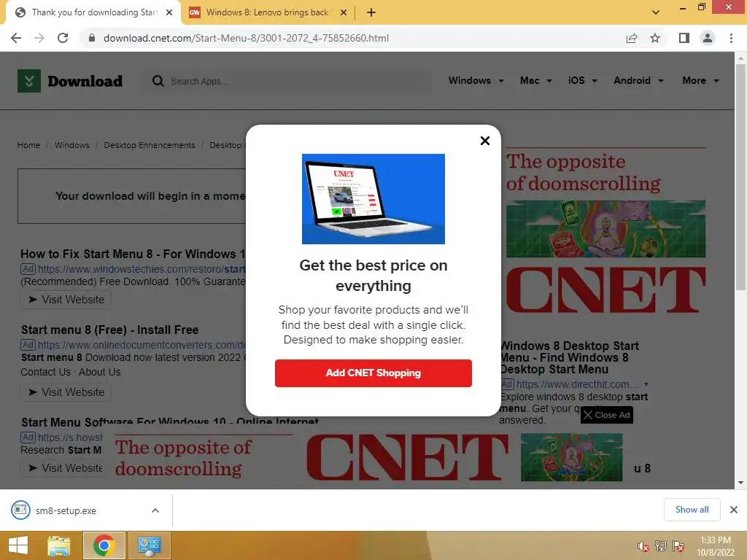The width and height of the screenshot is (747, 560).
Task: Click network tray icon
Action: 661,546
